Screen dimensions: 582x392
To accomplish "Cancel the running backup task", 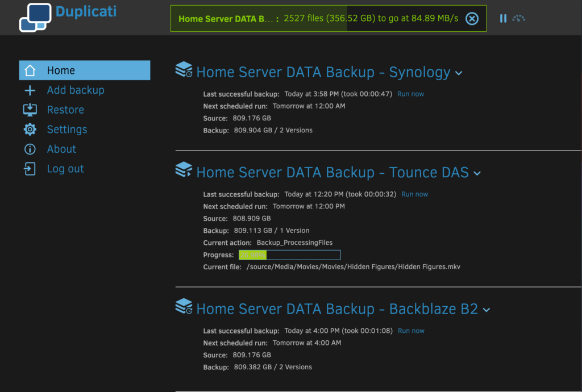I will pyautogui.click(x=472, y=19).
